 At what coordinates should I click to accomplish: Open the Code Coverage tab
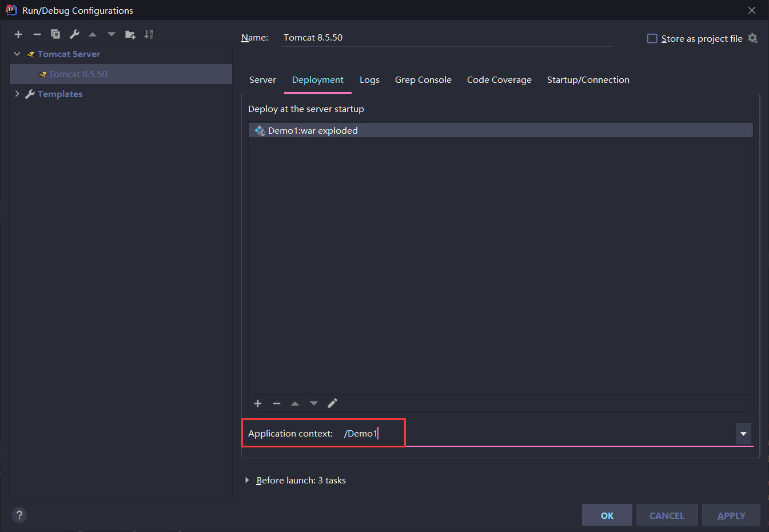pos(499,80)
